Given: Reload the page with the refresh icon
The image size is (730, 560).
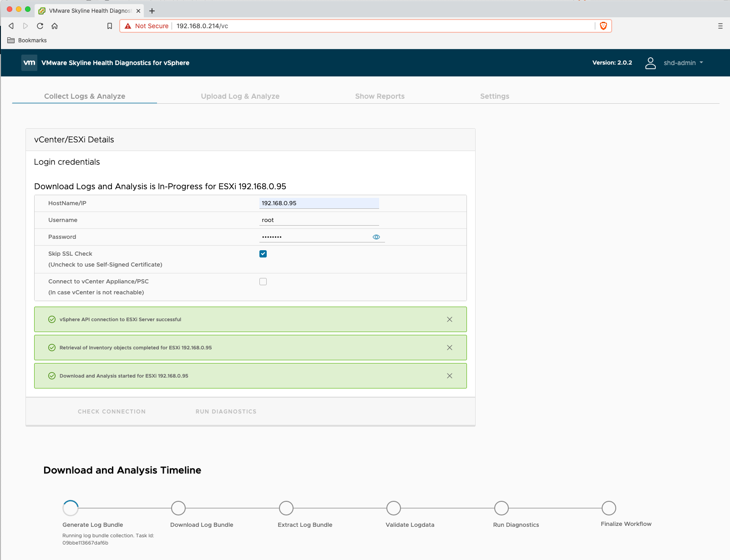Looking at the screenshot, I should click(x=40, y=26).
